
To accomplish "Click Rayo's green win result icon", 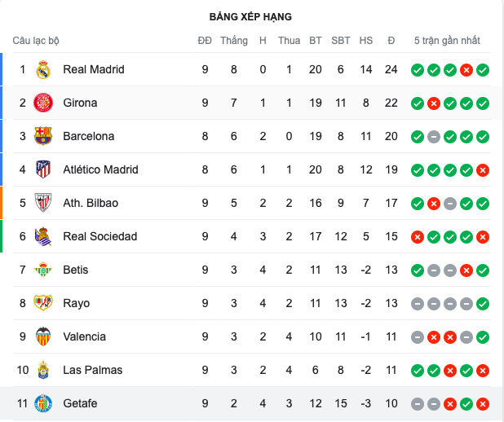I will (483, 304).
